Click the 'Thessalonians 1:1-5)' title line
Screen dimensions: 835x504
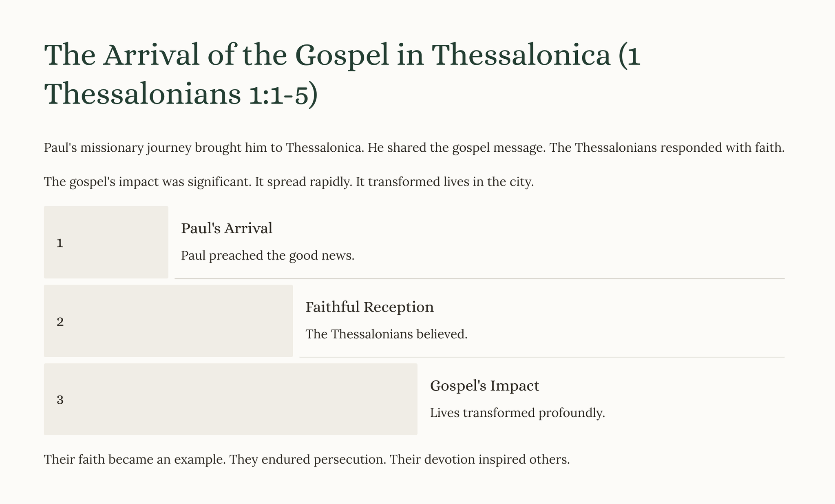click(x=180, y=94)
